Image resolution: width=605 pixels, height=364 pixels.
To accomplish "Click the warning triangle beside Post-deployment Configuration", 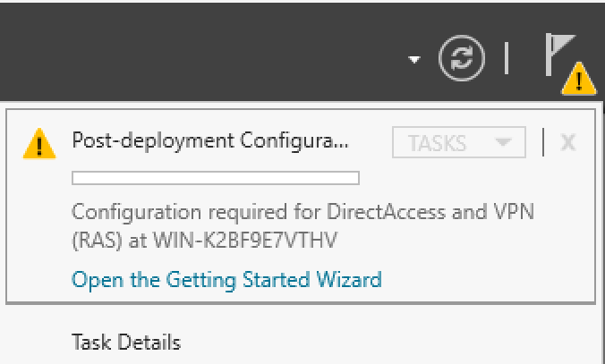I will pos(37,141).
